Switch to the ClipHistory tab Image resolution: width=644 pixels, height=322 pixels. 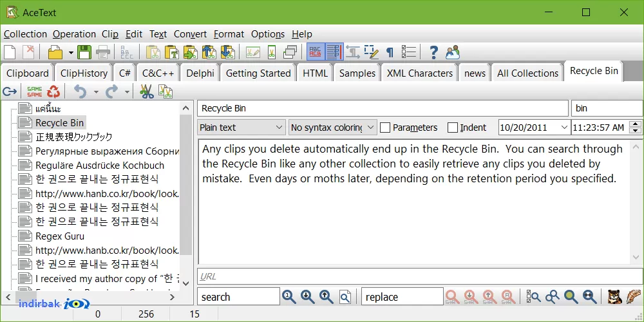84,73
